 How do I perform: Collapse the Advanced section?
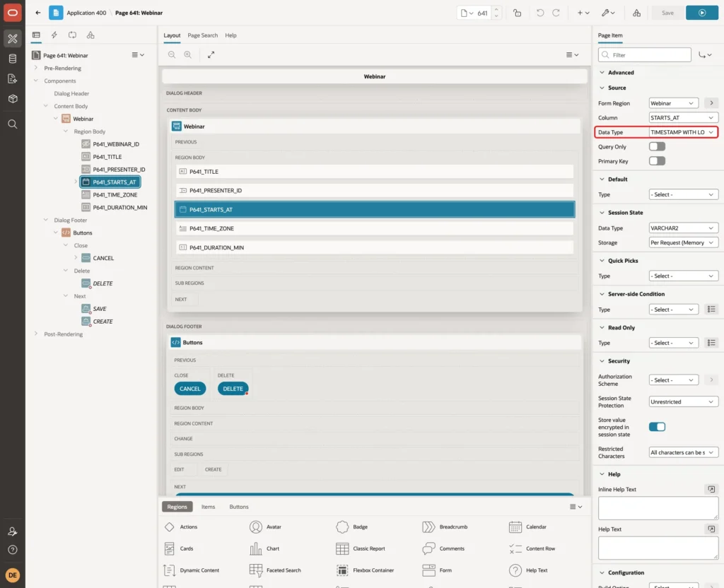[x=602, y=73]
